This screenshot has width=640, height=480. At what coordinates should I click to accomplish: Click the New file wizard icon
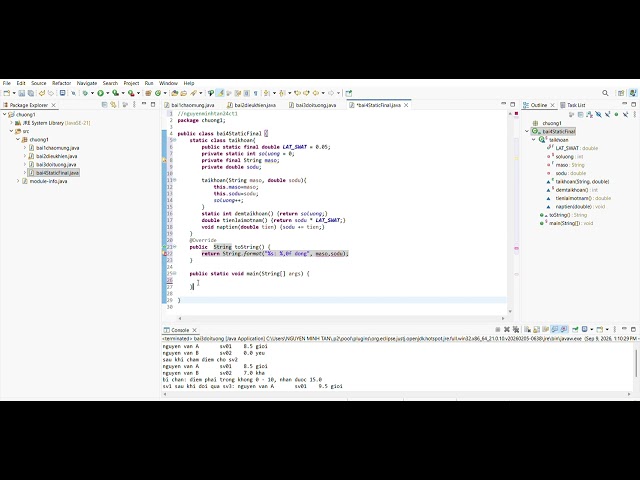(x=7, y=93)
